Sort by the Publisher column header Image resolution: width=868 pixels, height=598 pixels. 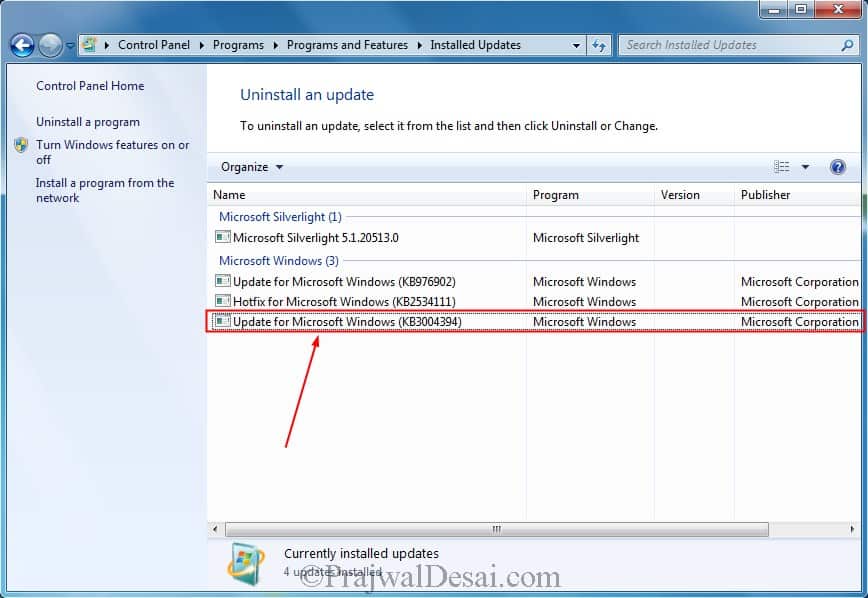click(x=797, y=195)
